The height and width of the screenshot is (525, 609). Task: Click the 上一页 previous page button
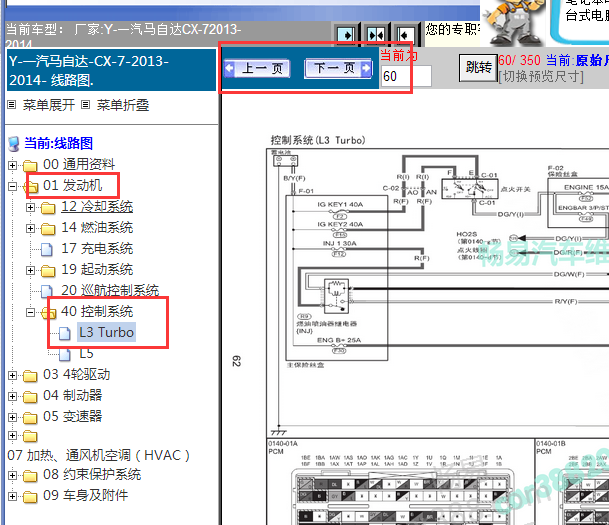tap(257, 69)
